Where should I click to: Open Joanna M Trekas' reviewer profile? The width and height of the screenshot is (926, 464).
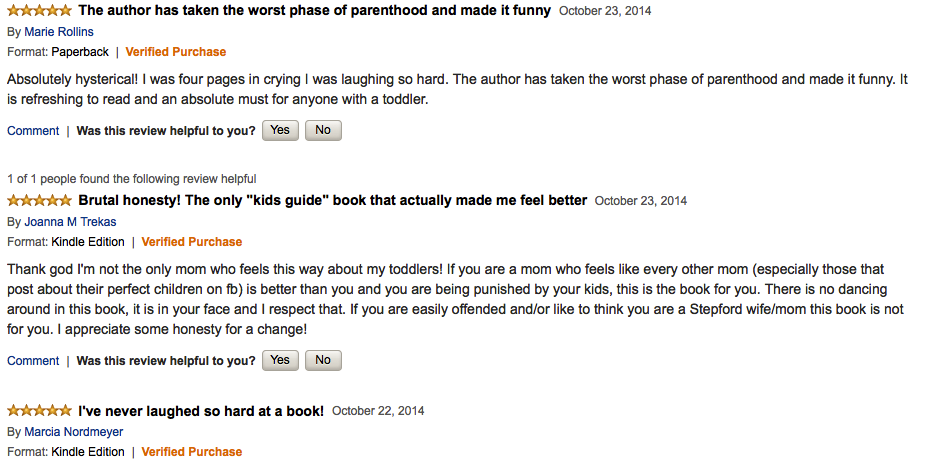[x=69, y=222]
